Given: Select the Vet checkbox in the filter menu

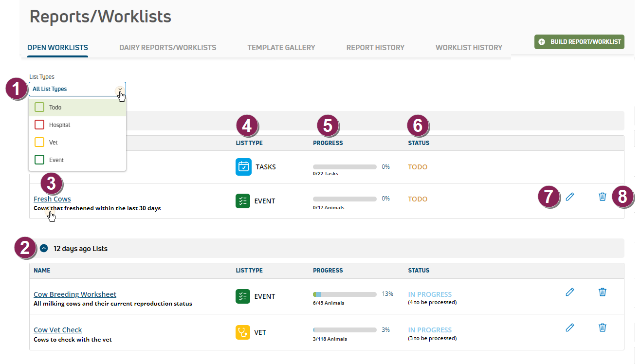Looking at the screenshot, I should pos(39,142).
